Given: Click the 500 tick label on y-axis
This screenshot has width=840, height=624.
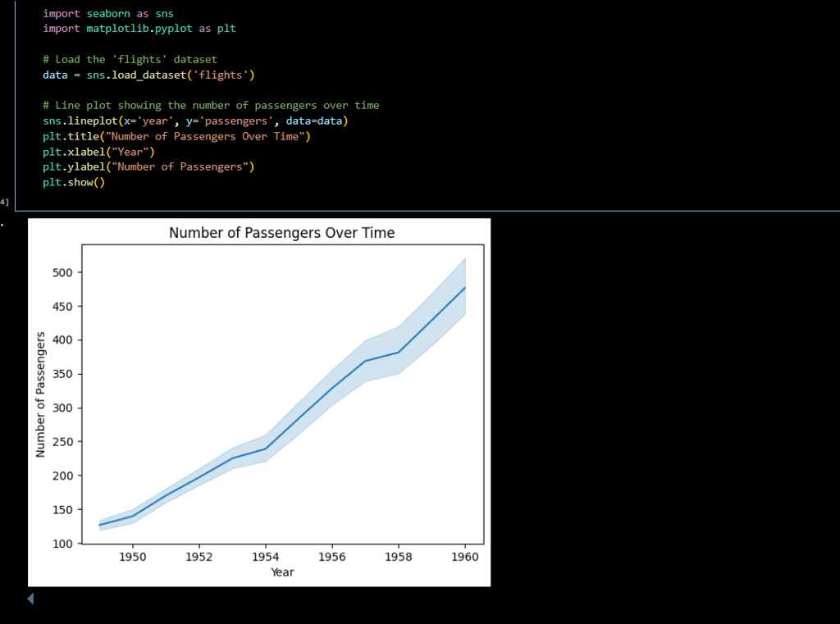Looking at the screenshot, I should coord(62,272).
